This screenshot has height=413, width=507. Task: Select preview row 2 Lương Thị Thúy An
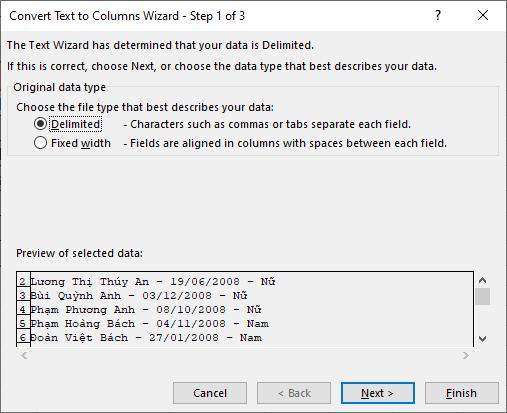[x=153, y=282]
